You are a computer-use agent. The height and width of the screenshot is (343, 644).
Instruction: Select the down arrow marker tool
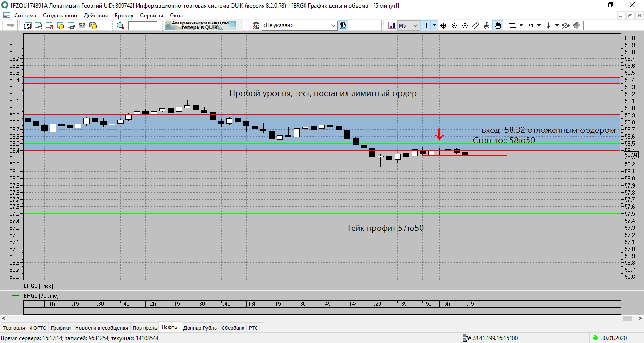coord(548,25)
